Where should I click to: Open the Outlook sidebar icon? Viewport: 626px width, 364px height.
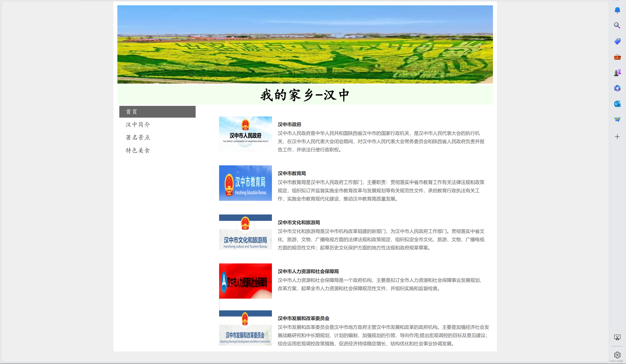click(x=617, y=104)
